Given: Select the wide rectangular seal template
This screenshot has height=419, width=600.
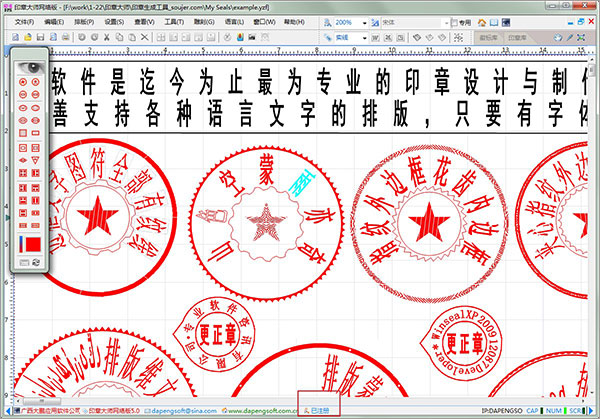Looking at the screenshot, I should 36,133.
